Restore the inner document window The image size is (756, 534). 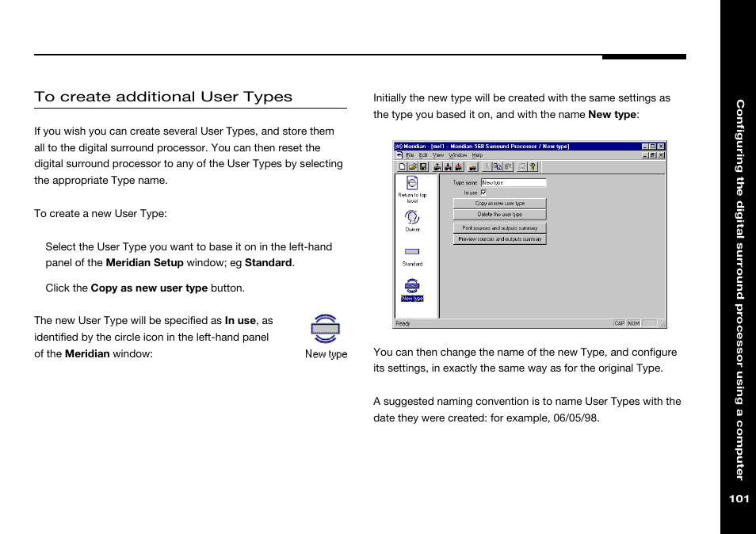[x=653, y=155]
